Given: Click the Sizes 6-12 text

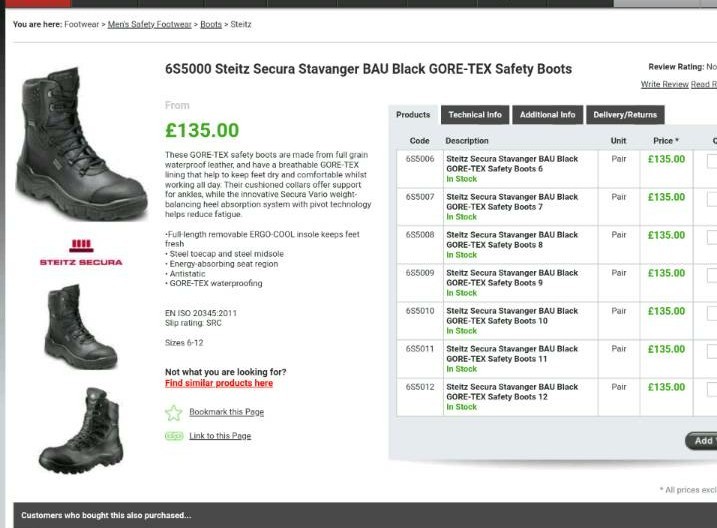Looking at the screenshot, I should pyautogui.click(x=184, y=342).
